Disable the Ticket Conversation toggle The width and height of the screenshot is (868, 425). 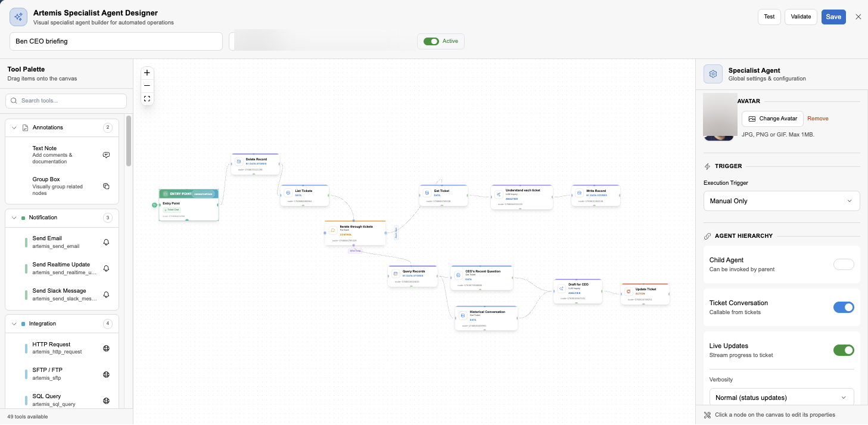coord(843,307)
